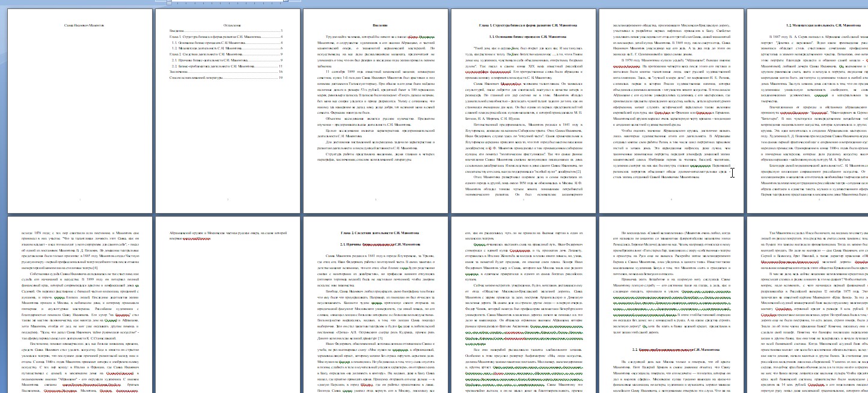868x393 pixels.
Task: Click the 1.2 Меценатская деятельность page heading
Action: tap(822, 26)
